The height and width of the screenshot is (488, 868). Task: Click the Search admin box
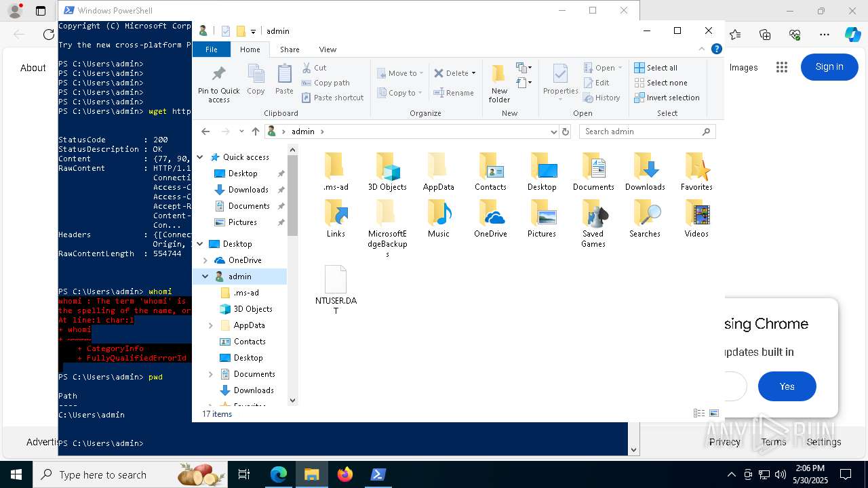648,131
